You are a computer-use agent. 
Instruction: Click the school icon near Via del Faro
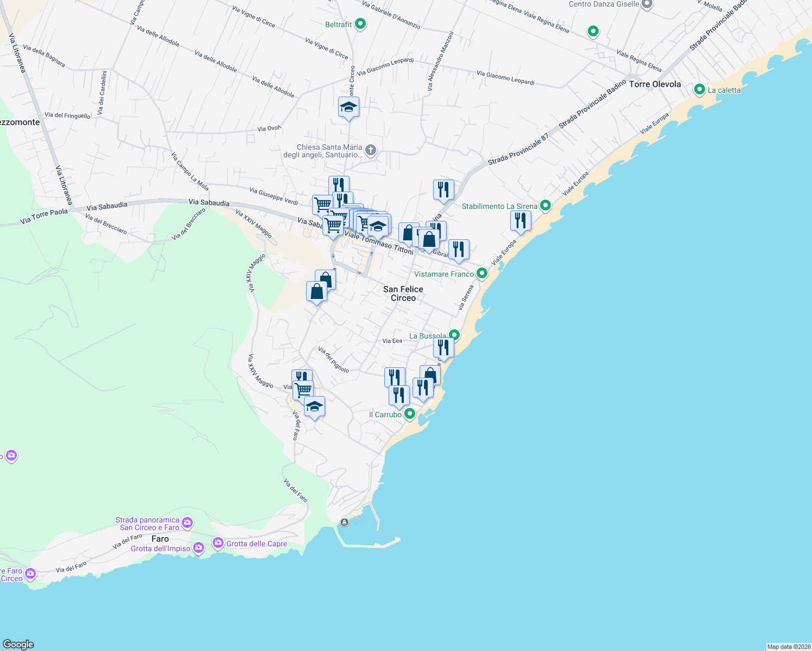tap(314, 406)
